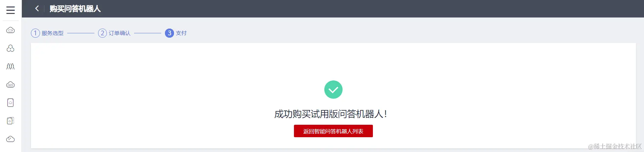644x152 pixels.
Task: Select the step 3 支付 label
Action: click(x=181, y=33)
